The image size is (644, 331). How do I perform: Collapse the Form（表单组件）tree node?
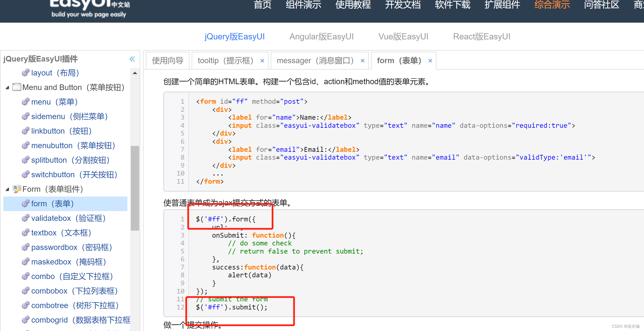click(8, 189)
